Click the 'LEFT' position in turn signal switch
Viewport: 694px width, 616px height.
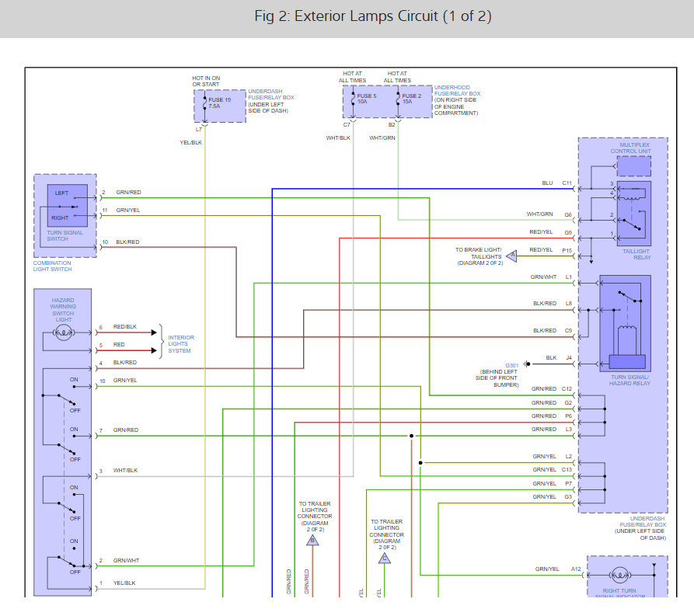click(61, 193)
